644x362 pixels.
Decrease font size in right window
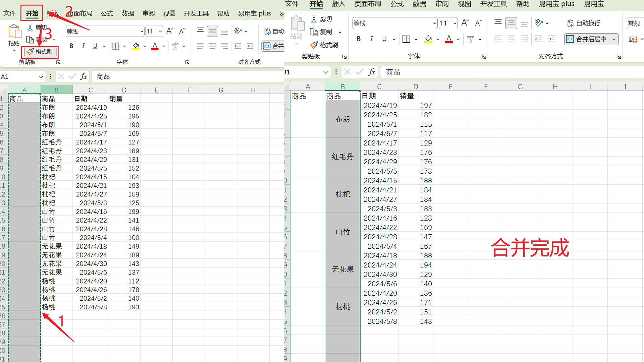tap(478, 23)
